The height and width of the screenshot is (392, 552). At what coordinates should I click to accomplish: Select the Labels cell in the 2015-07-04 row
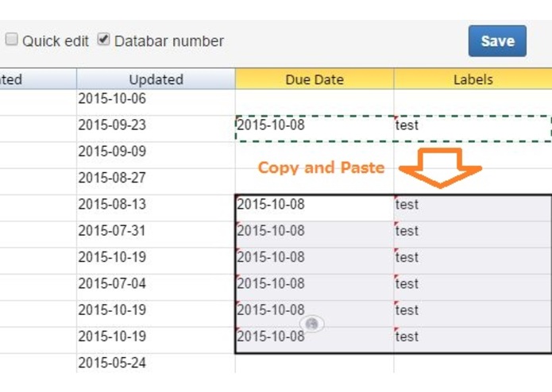coord(473,287)
